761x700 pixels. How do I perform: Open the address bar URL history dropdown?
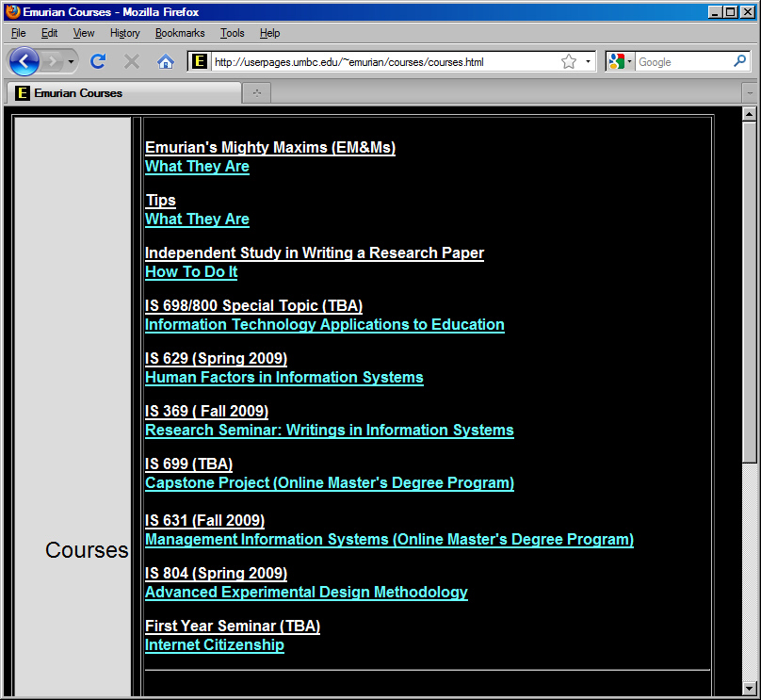click(x=588, y=61)
